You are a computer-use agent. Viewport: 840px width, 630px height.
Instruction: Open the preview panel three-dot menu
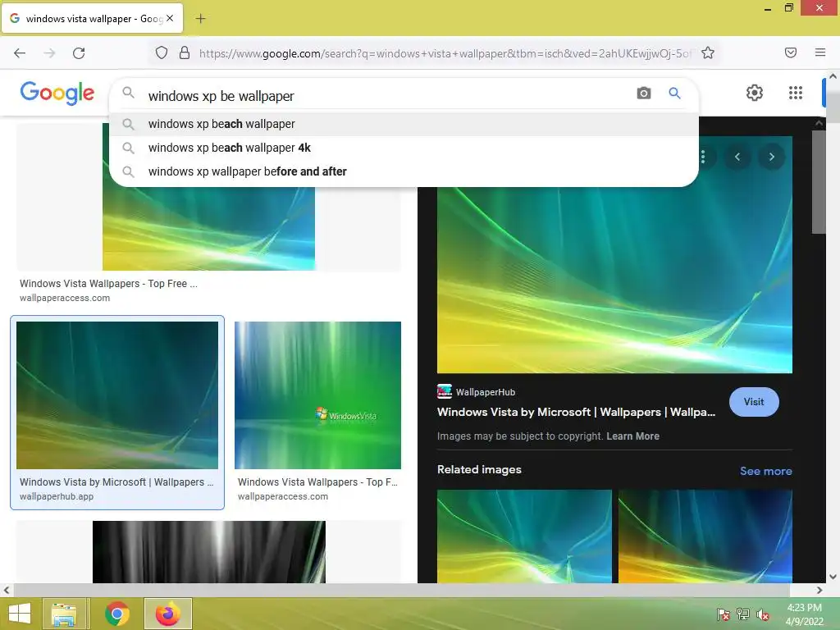(x=703, y=157)
